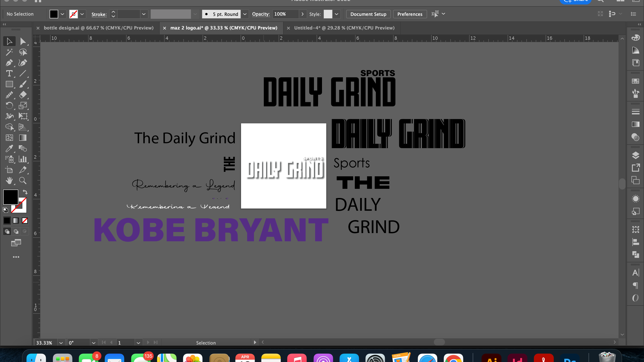Open the Stroke panel link
The width and height of the screenshot is (644, 362).
point(99,14)
